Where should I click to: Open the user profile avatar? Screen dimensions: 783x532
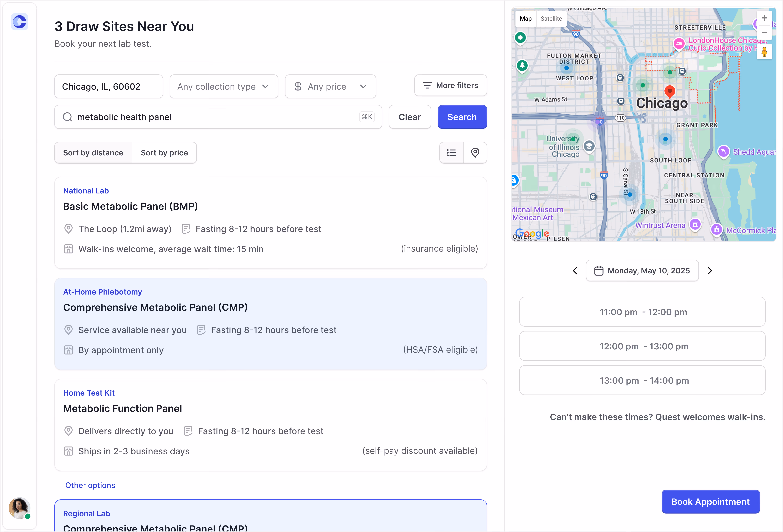tap(19, 508)
